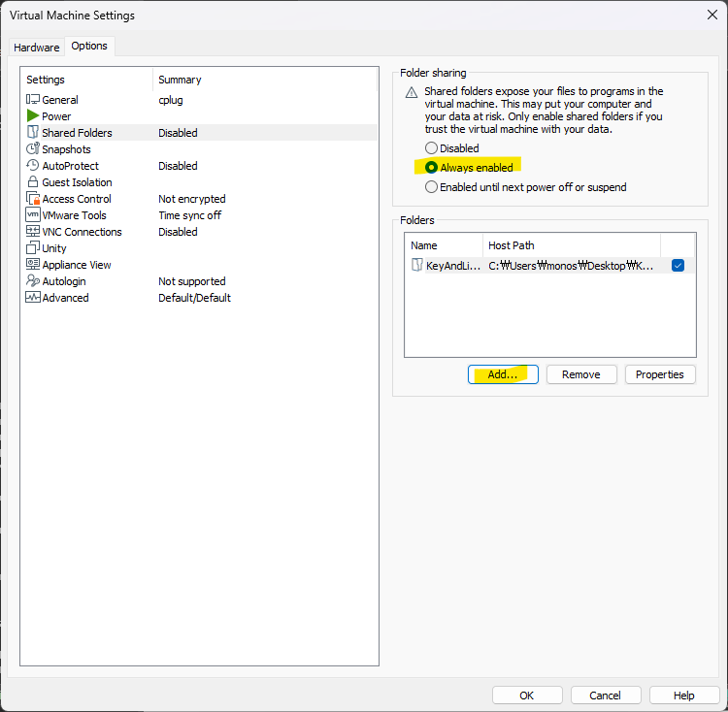Click the Disabled summary for AutoProtect
Screen dimensions: 728x712
(x=178, y=166)
